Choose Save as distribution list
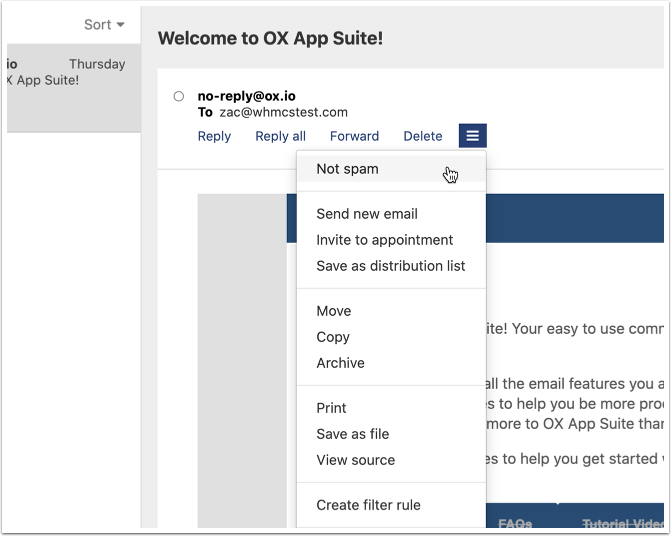 click(391, 266)
